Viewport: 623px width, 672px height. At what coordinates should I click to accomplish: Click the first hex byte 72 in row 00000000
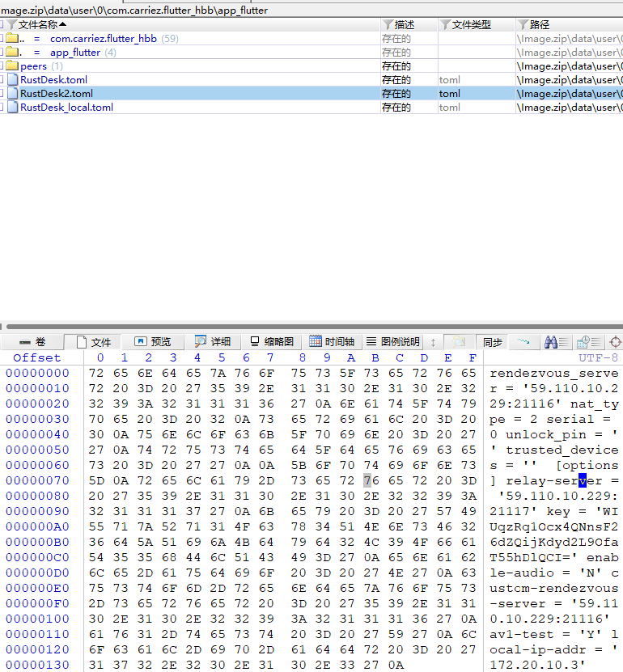click(x=96, y=373)
